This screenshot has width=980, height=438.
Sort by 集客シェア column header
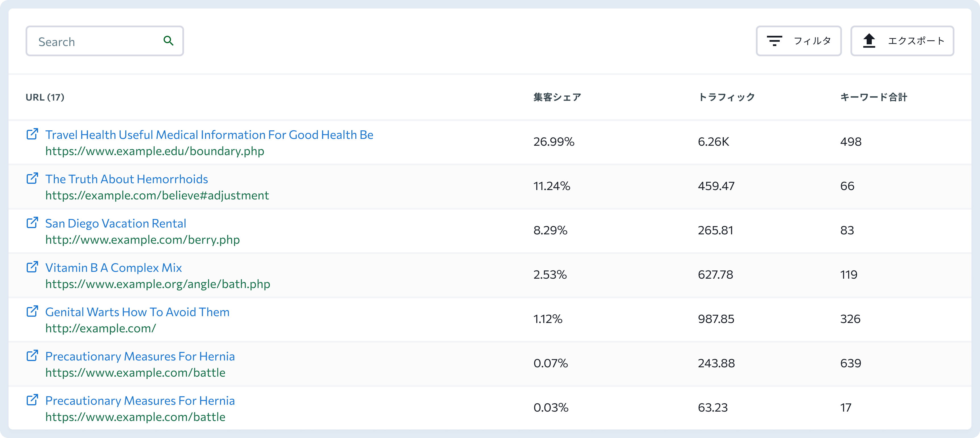coord(557,97)
